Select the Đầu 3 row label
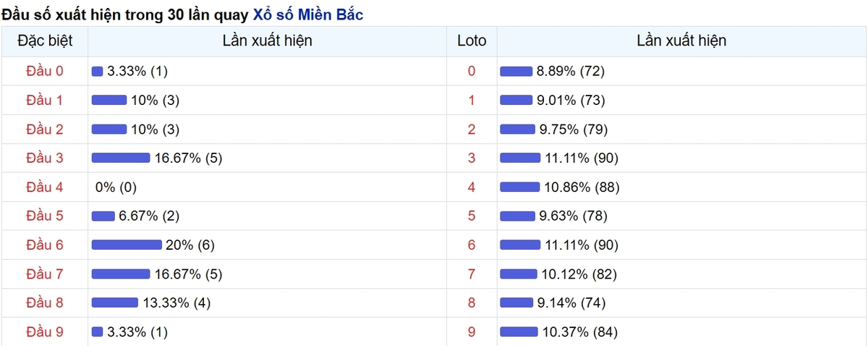868x346 pixels. point(45,158)
